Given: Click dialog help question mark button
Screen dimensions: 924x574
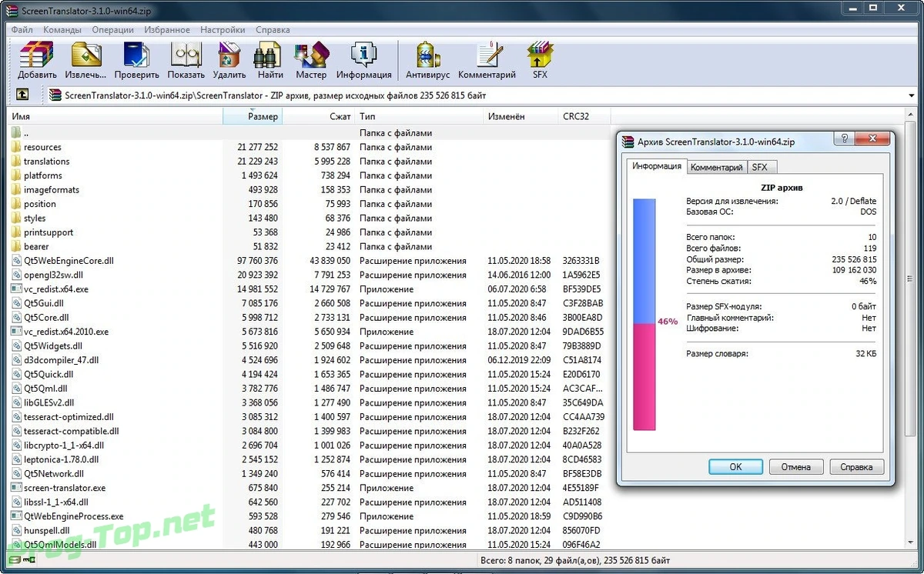Looking at the screenshot, I should pos(844,138).
